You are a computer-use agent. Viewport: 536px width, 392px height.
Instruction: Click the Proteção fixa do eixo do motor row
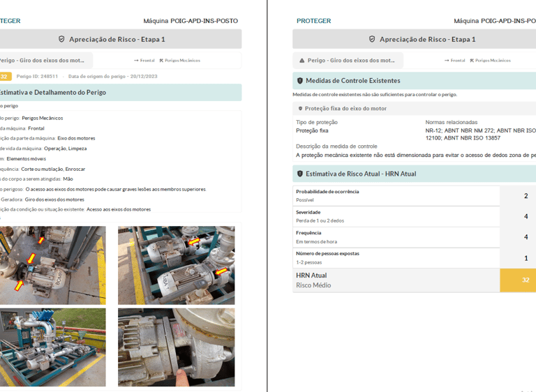pyautogui.click(x=415, y=108)
